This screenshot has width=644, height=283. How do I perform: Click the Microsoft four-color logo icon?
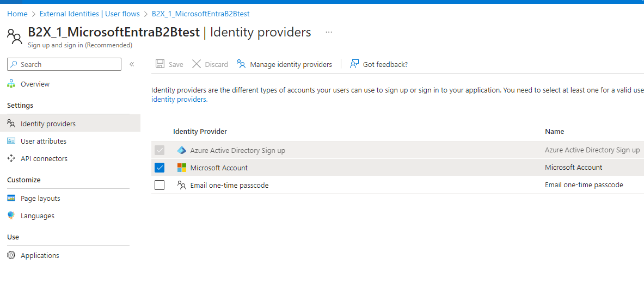[x=181, y=168]
